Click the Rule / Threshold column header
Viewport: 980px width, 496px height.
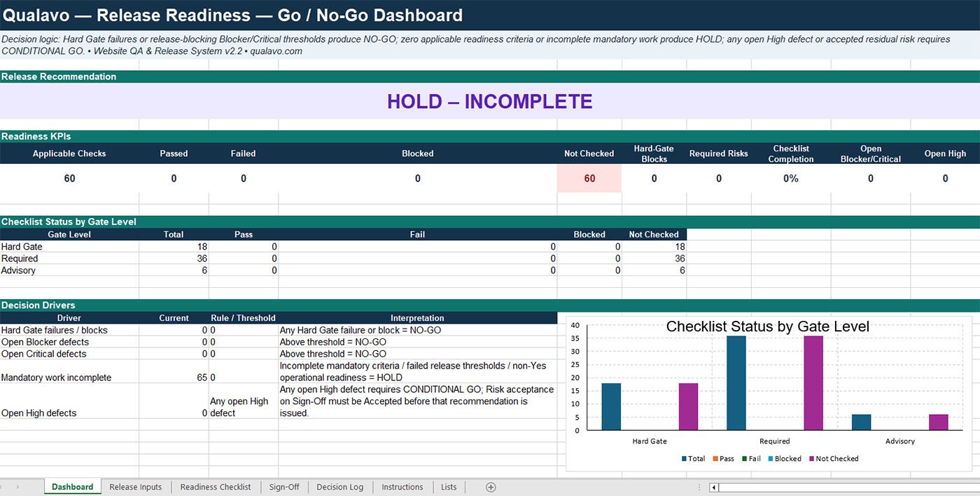coord(244,318)
